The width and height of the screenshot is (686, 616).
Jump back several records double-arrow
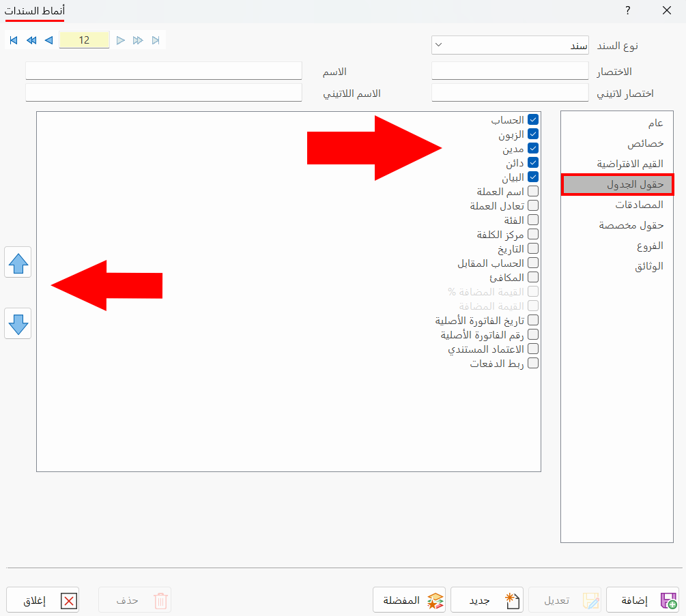tap(31, 40)
